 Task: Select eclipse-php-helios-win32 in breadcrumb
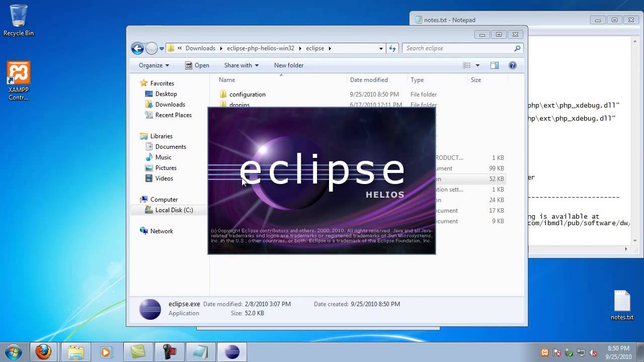click(261, 48)
